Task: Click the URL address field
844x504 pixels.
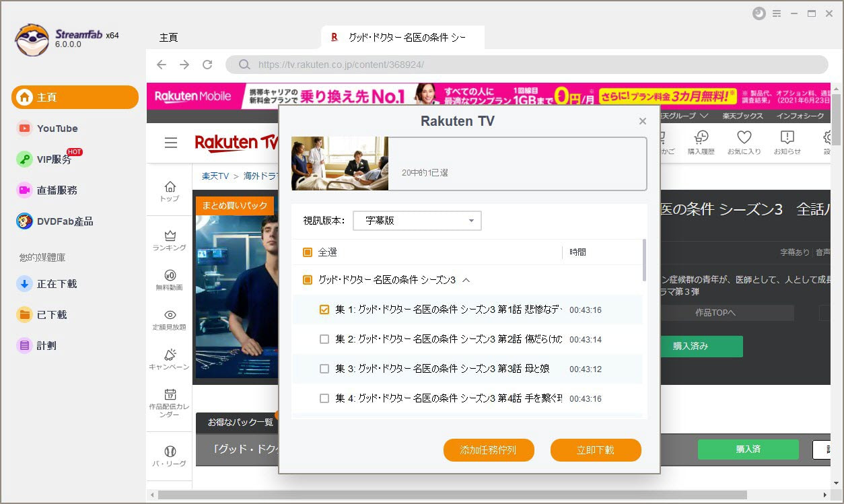Action: [x=527, y=65]
